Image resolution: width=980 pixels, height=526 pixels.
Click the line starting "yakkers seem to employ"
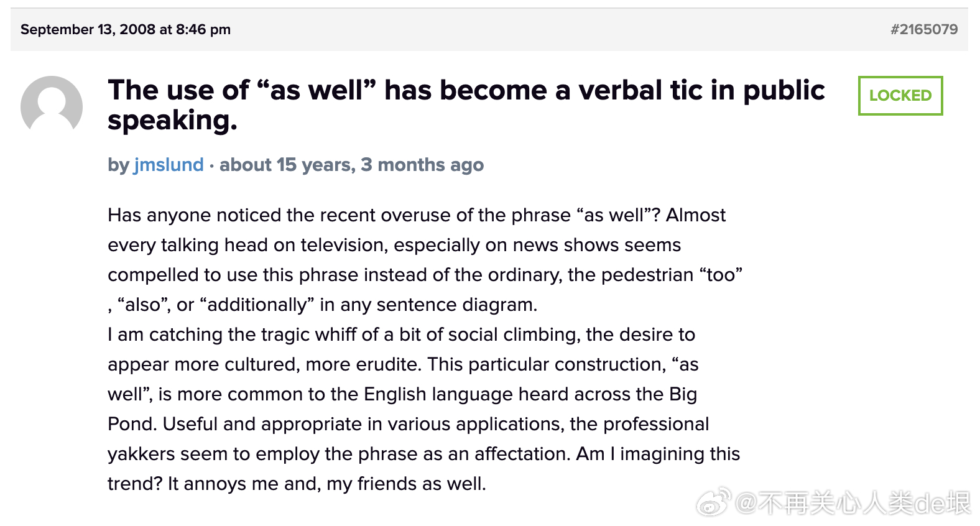point(423,454)
